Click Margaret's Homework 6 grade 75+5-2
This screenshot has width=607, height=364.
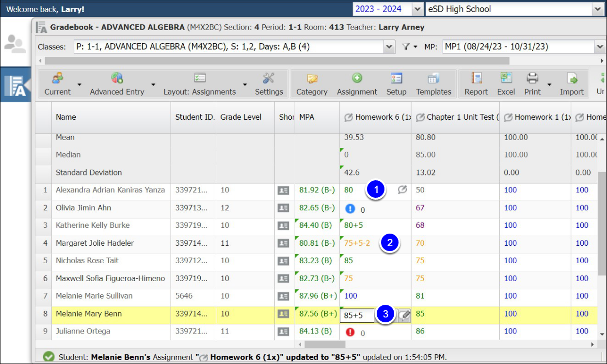[x=357, y=243]
